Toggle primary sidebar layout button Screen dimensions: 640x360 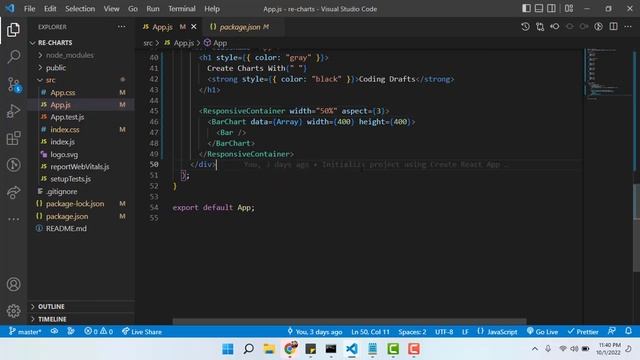click(527, 8)
